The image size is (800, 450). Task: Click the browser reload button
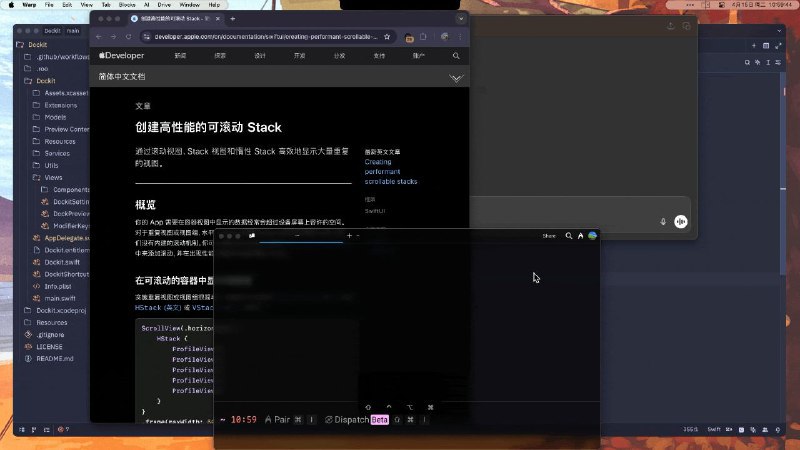tap(128, 37)
